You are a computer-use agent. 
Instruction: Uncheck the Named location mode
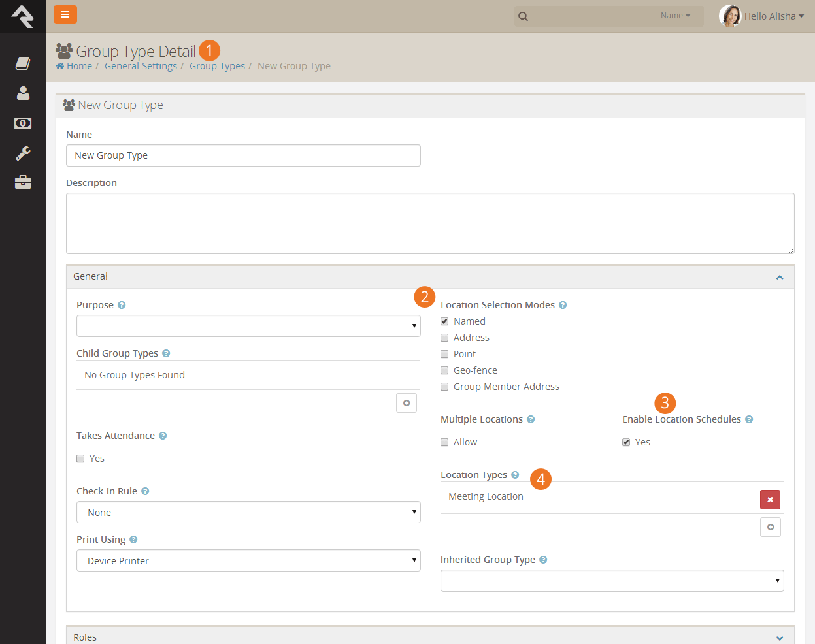444,321
